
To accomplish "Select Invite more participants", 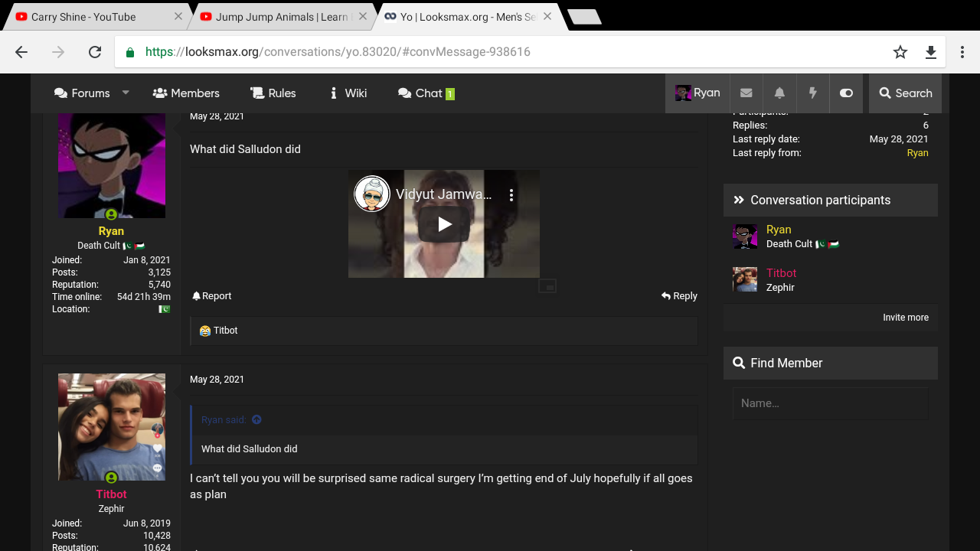I will (906, 318).
